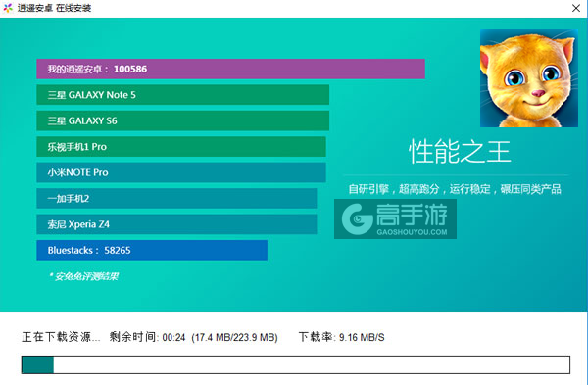Viewport: 588px width, 385px height.
Task: Click the 逍遥安卓 app logo in title bar
Action: (8, 8)
